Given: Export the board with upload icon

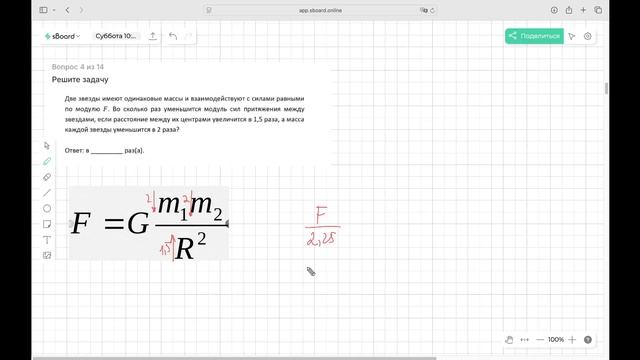Looking at the screenshot, I should (153, 36).
